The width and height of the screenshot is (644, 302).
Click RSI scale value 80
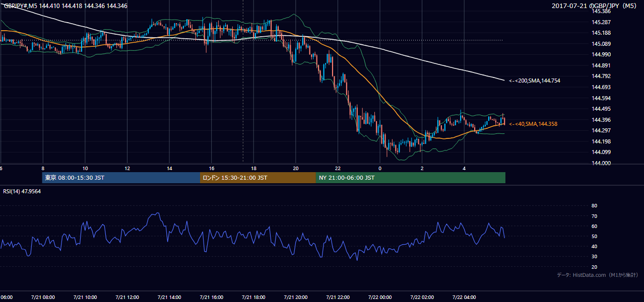[594, 206]
